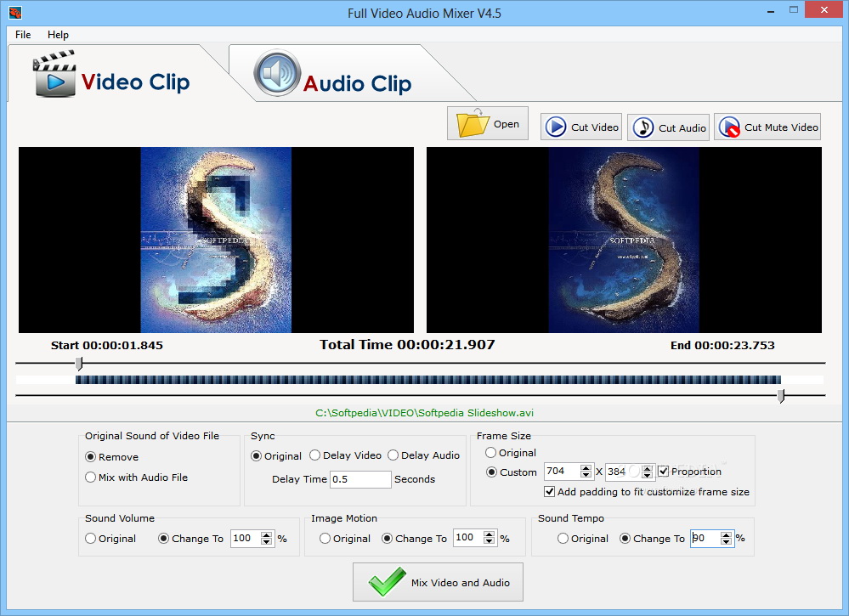Click the right end-frame video preview

[624, 240]
